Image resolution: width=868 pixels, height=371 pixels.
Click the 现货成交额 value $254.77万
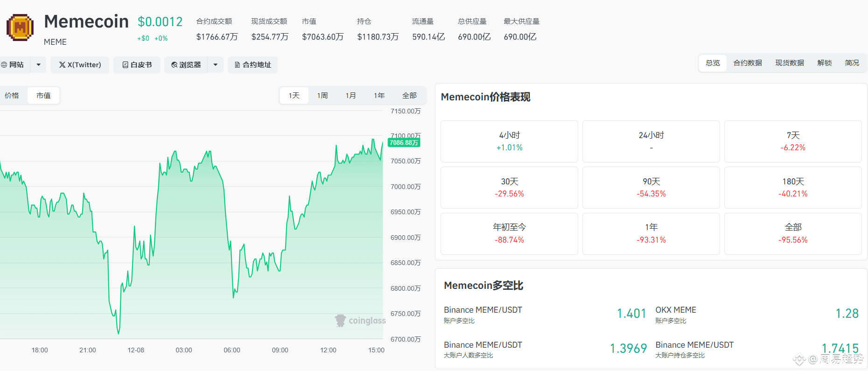[x=270, y=37]
